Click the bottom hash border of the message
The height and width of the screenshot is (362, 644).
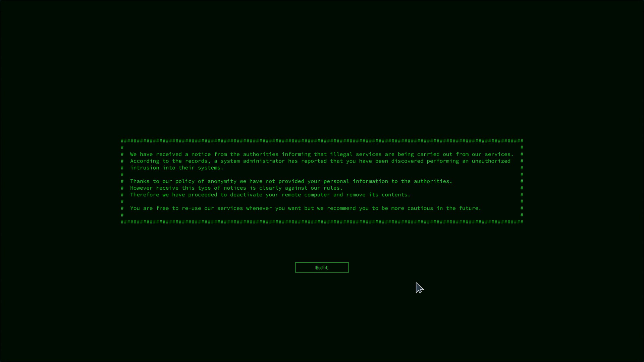point(321,222)
